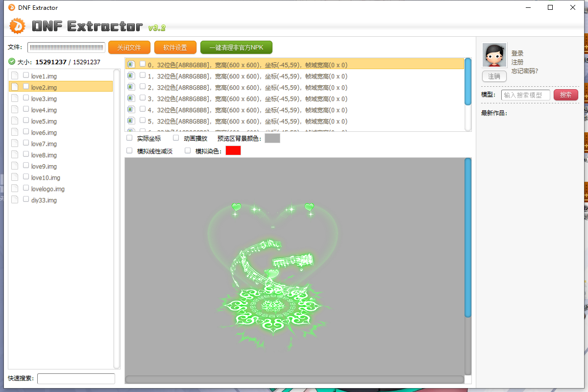Toggle the 模拟染色 checkbox
Viewport: 588px width, 392px height.
pos(188,151)
